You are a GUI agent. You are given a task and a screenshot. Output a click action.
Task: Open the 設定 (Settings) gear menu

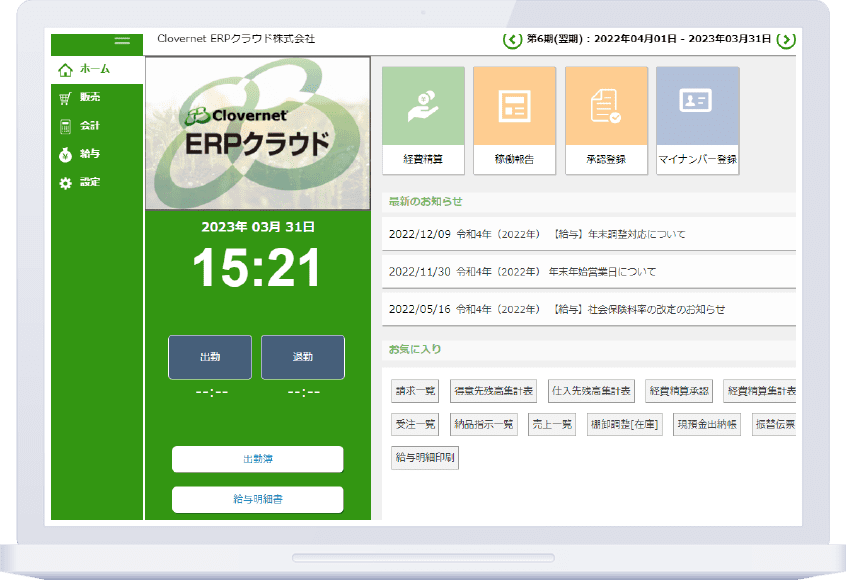tap(90, 183)
